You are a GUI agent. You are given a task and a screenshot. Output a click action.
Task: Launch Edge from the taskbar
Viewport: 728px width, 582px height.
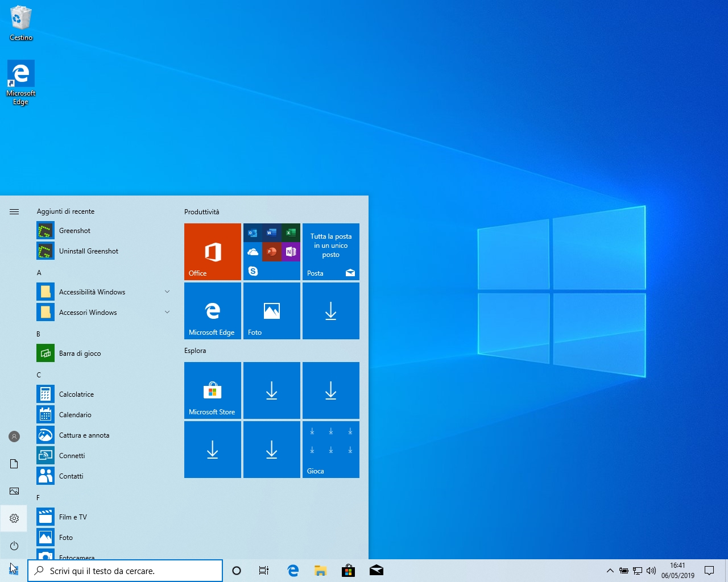(293, 571)
